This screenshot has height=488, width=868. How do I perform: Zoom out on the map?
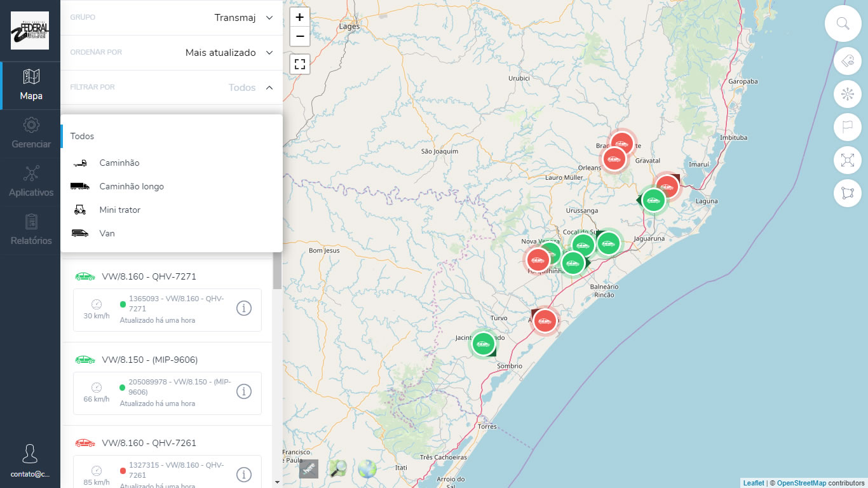coord(300,36)
